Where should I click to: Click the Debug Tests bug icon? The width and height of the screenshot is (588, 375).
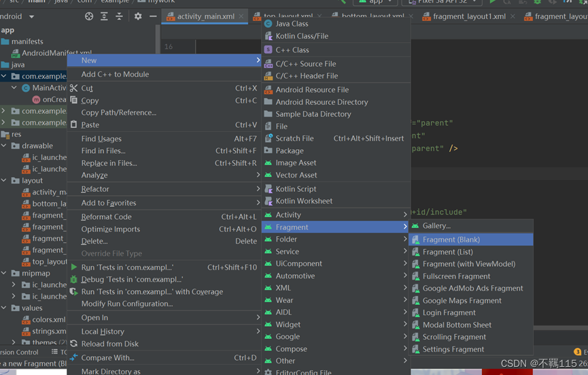(x=74, y=279)
